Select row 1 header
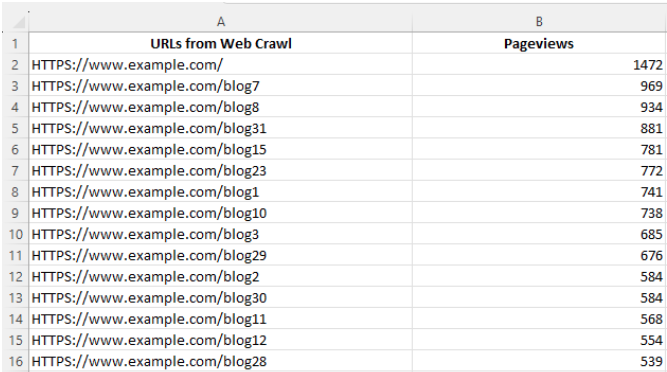 click(x=15, y=43)
